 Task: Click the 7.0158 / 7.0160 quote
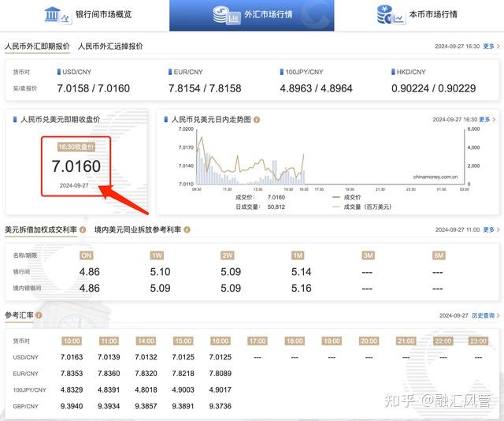[94, 88]
